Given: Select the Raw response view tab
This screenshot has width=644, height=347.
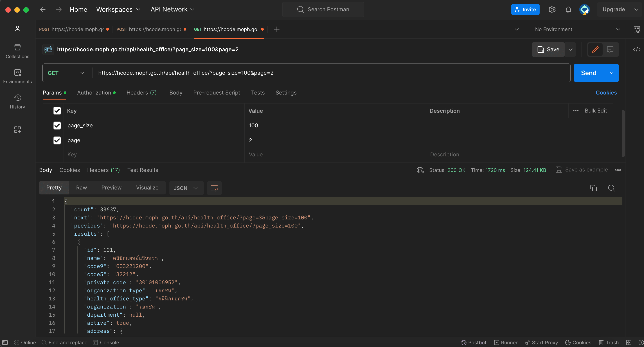Looking at the screenshot, I should tap(81, 187).
